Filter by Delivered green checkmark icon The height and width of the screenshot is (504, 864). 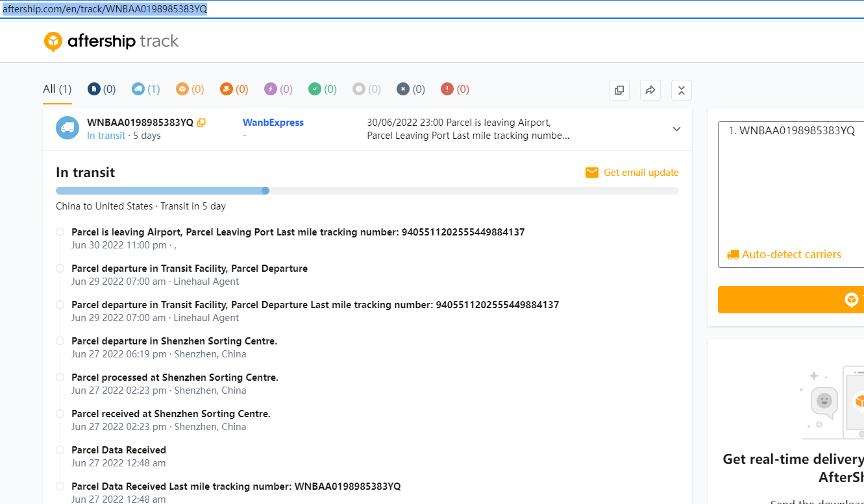coord(315,89)
